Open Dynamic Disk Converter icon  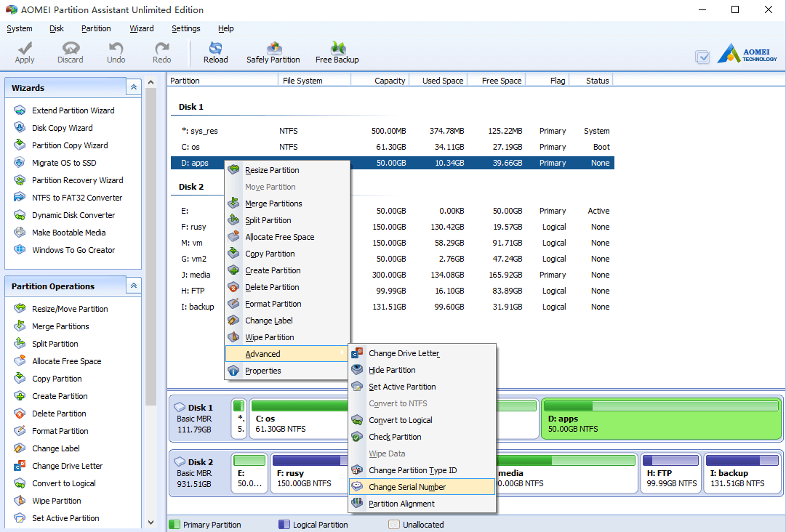click(x=20, y=215)
